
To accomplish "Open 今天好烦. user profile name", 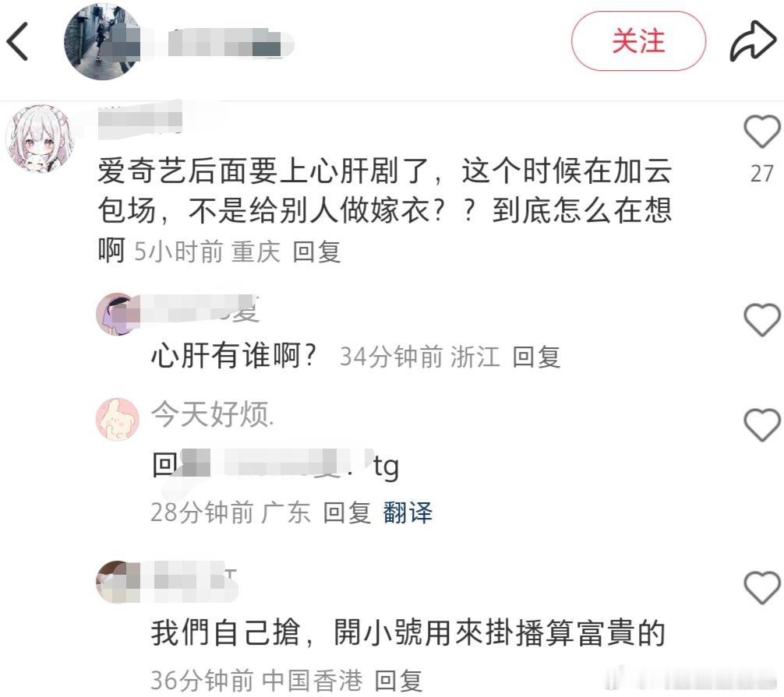I will [x=213, y=414].
